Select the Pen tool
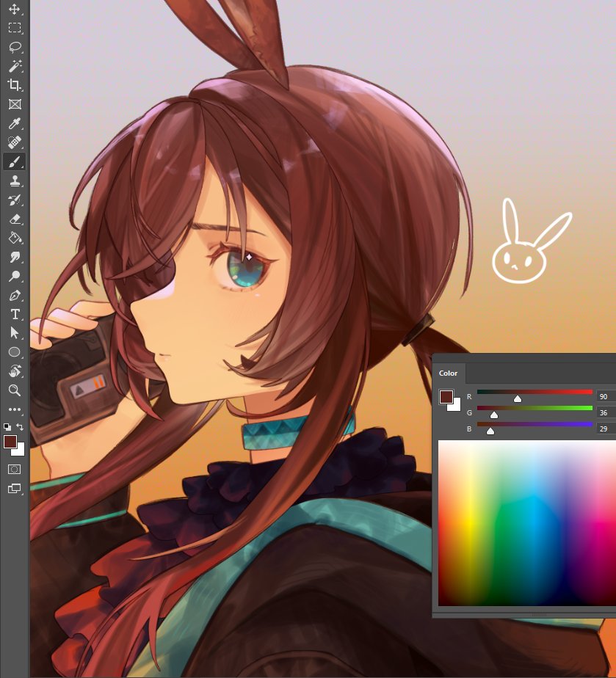This screenshot has height=678, width=616. pyautogui.click(x=14, y=295)
